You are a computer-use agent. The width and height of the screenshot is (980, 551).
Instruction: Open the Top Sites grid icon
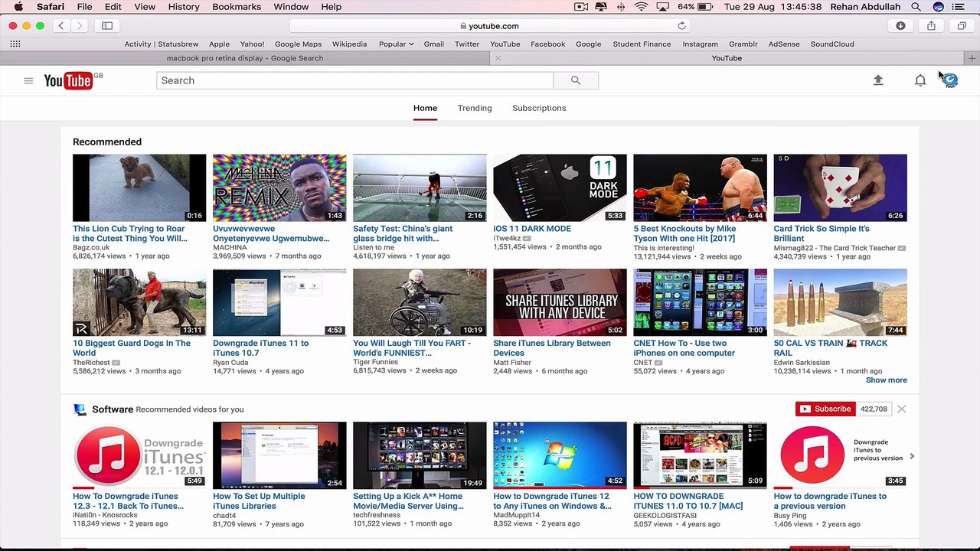15,44
